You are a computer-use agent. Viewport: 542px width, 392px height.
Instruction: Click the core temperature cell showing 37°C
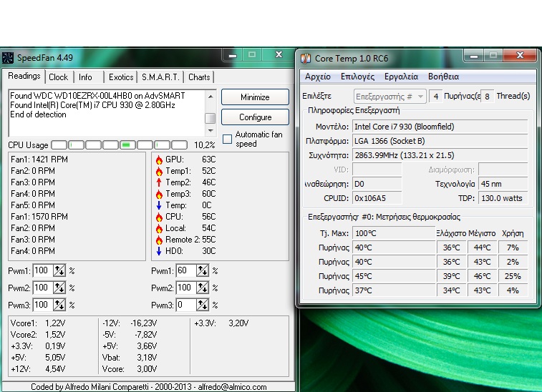pos(393,290)
